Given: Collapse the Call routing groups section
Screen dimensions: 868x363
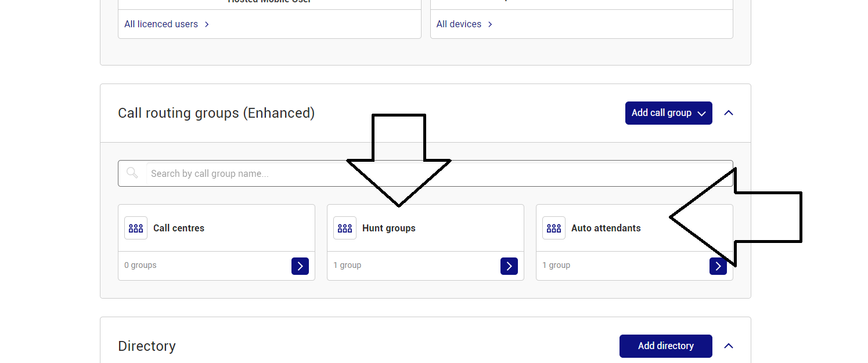Looking at the screenshot, I should [729, 112].
